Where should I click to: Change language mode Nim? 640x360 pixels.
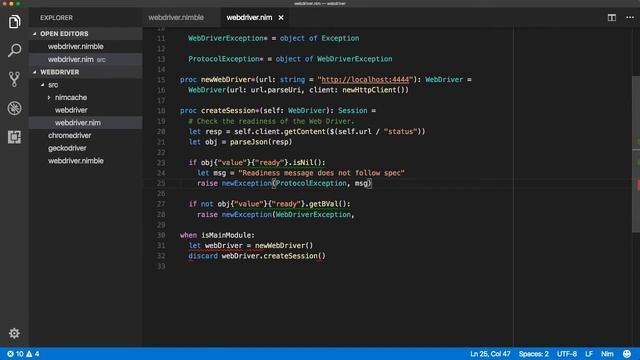tap(607, 354)
